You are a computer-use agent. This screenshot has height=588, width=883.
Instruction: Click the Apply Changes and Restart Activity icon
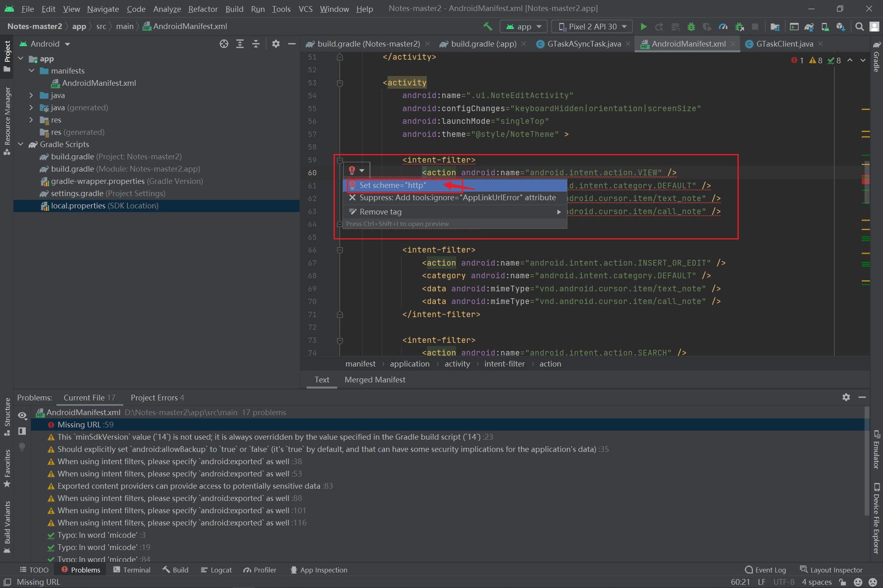point(659,27)
